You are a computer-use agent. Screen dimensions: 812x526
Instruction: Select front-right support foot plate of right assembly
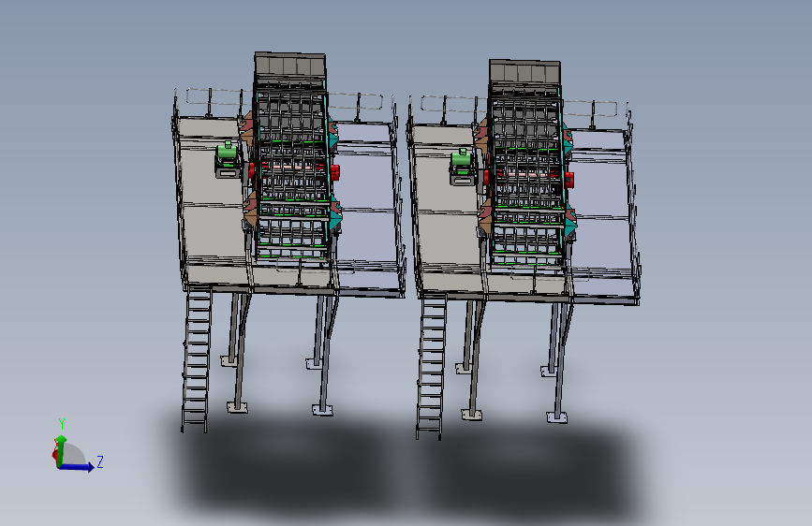[556, 416]
